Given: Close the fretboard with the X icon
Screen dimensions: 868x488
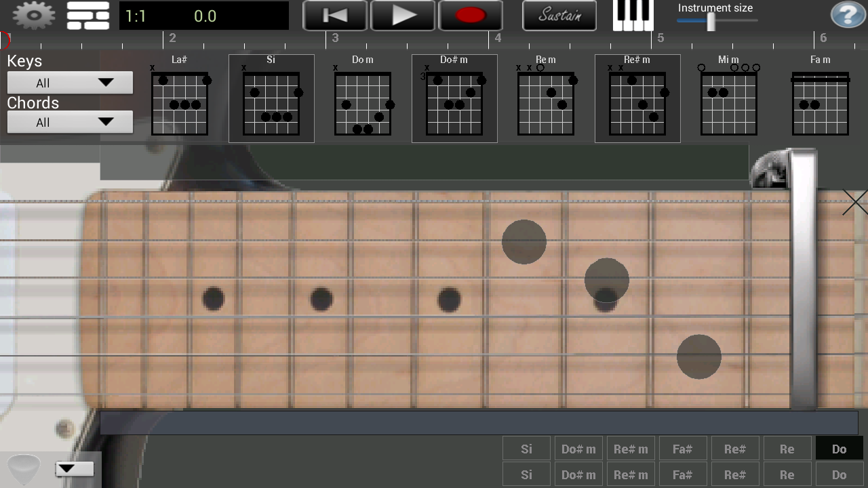Looking at the screenshot, I should (x=854, y=203).
